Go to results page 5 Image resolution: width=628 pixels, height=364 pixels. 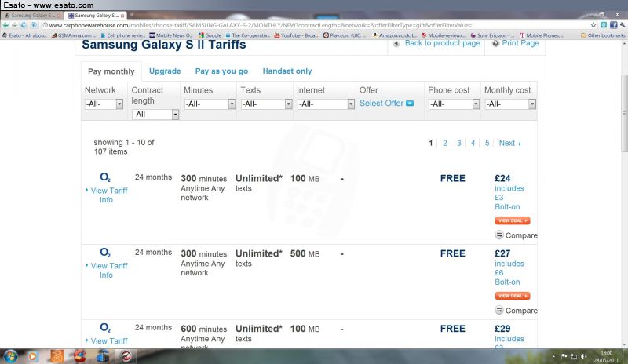[487, 143]
